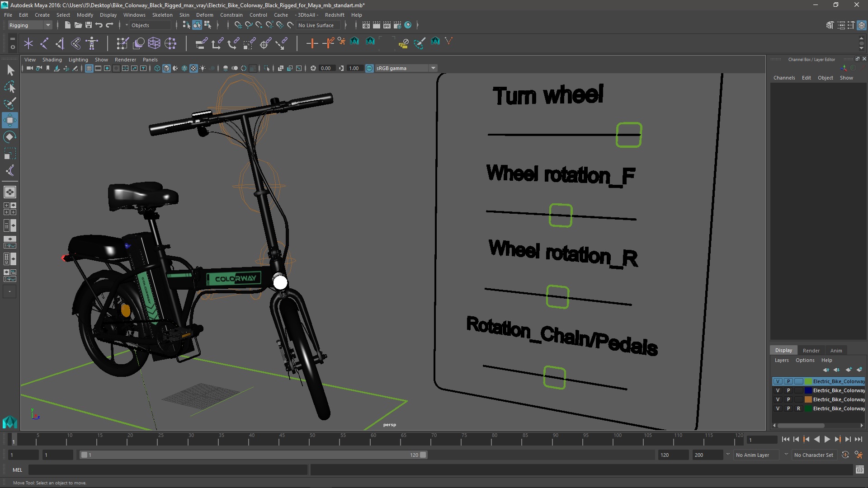The image size is (868, 488).
Task: Choose the Paint selection tool
Action: 10,103
